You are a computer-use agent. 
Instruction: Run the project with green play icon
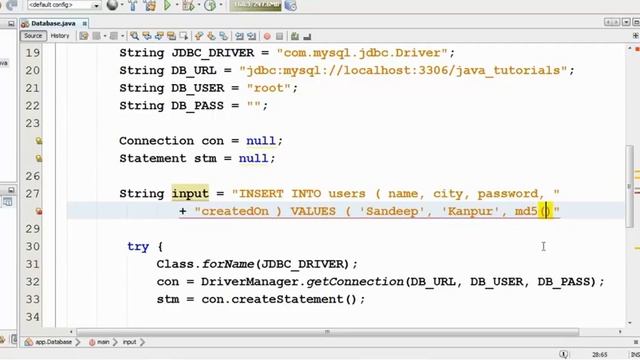coord(167,5)
